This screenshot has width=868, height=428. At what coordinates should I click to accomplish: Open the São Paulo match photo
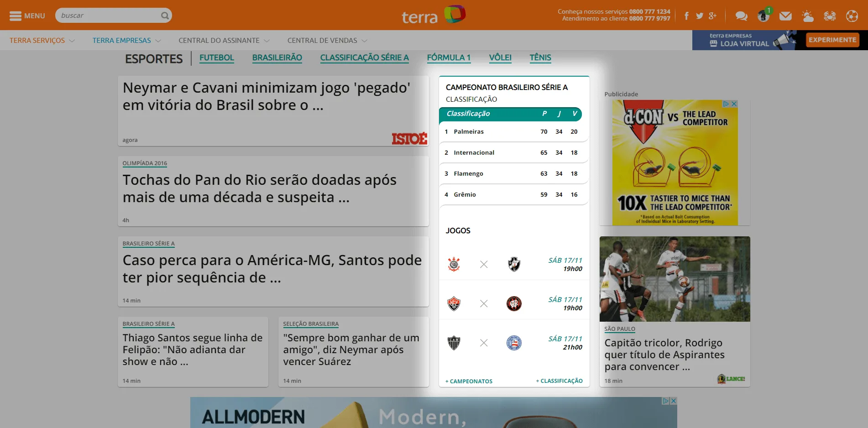coord(675,279)
